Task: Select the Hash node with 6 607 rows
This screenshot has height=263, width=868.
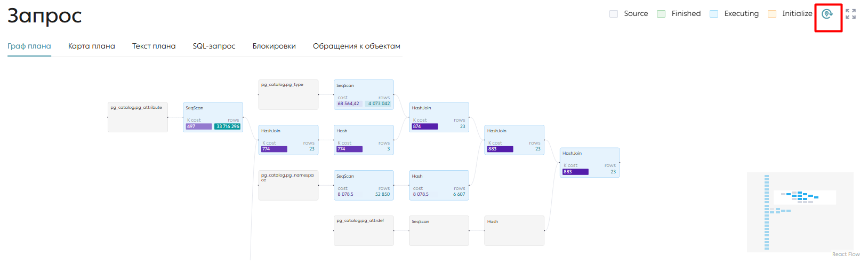Action: (439, 186)
